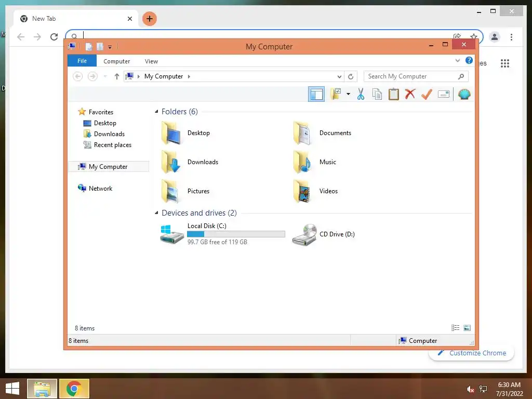Click the blue Help question mark

coord(469,60)
